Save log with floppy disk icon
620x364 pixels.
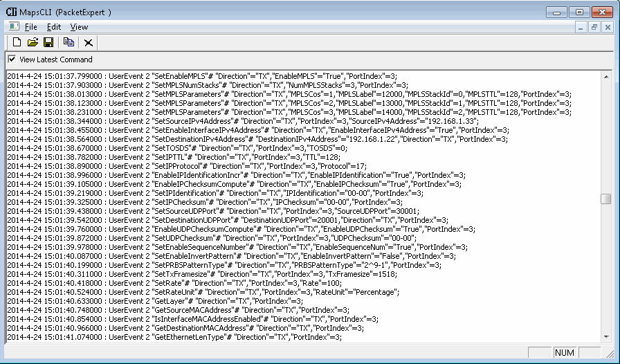[48, 42]
